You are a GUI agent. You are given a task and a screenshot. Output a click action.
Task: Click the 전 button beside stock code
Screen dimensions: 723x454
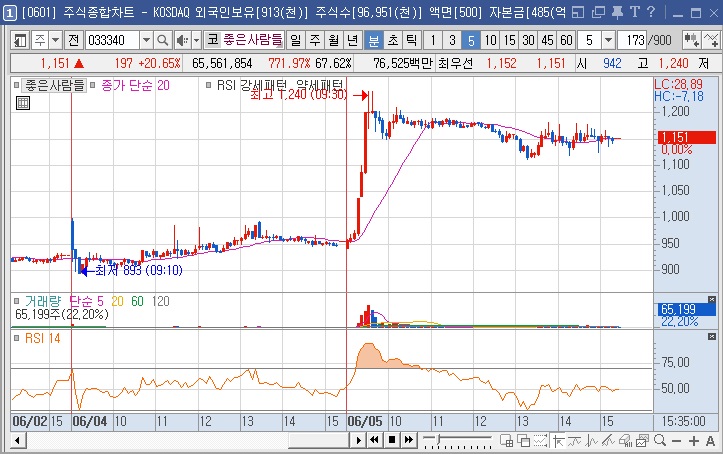74,41
